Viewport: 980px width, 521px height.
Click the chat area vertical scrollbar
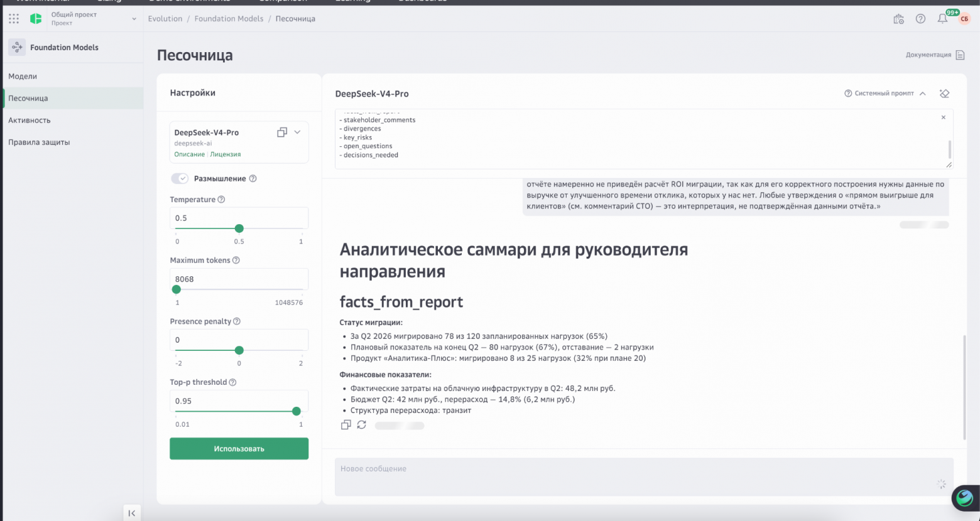964,387
